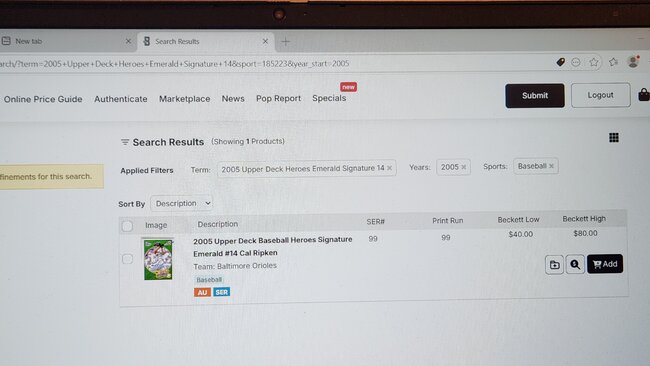Click the Image column header
Screen dimensions: 650x366
pyautogui.click(x=156, y=225)
